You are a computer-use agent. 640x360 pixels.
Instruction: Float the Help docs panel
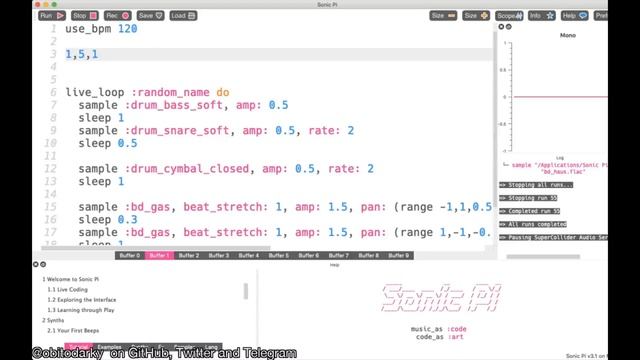point(43,264)
